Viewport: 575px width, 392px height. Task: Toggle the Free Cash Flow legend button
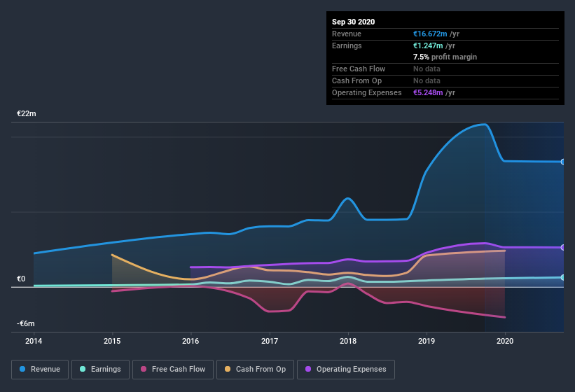pyautogui.click(x=173, y=370)
